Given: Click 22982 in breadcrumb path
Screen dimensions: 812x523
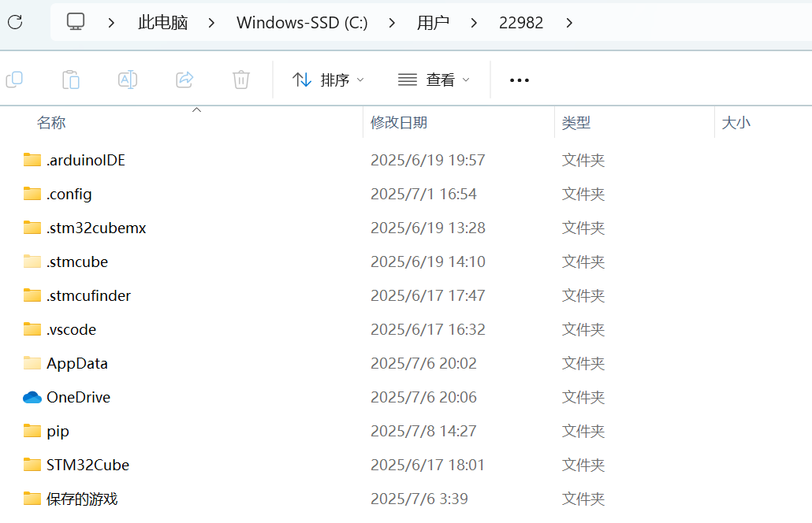Looking at the screenshot, I should 521,23.
